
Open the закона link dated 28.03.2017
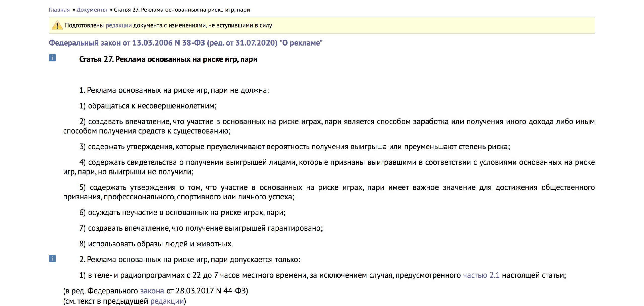coord(152,291)
